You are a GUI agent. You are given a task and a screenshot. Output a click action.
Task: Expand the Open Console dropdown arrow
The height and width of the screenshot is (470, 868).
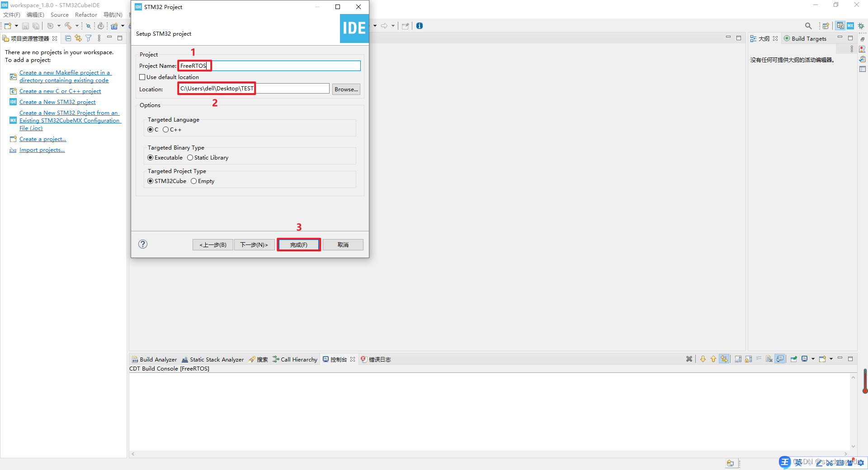coord(831,359)
